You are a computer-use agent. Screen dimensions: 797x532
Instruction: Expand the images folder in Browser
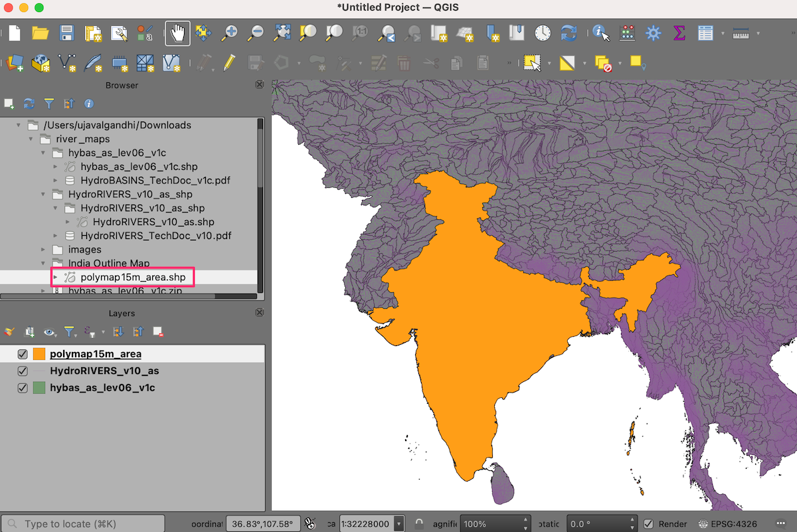pyautogui.click(x=44, y=250)
